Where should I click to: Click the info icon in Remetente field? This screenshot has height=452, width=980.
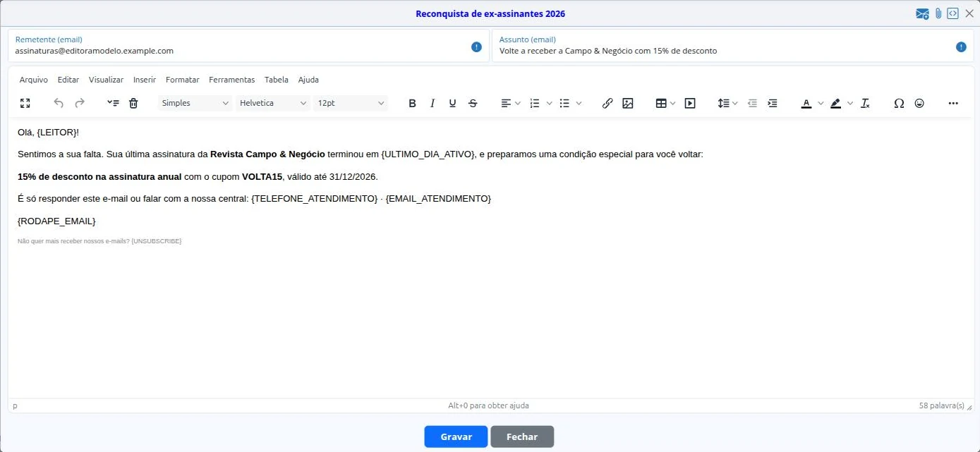pyautogui.click(x=477, y=47)
